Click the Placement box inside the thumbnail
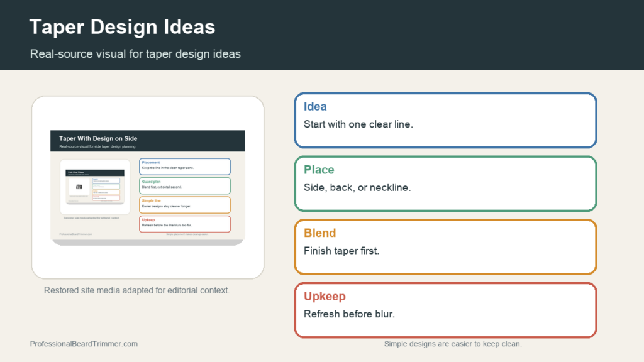The width and height of the screenshot is (644, 362). pyautogui.click(x=185, y=167)
